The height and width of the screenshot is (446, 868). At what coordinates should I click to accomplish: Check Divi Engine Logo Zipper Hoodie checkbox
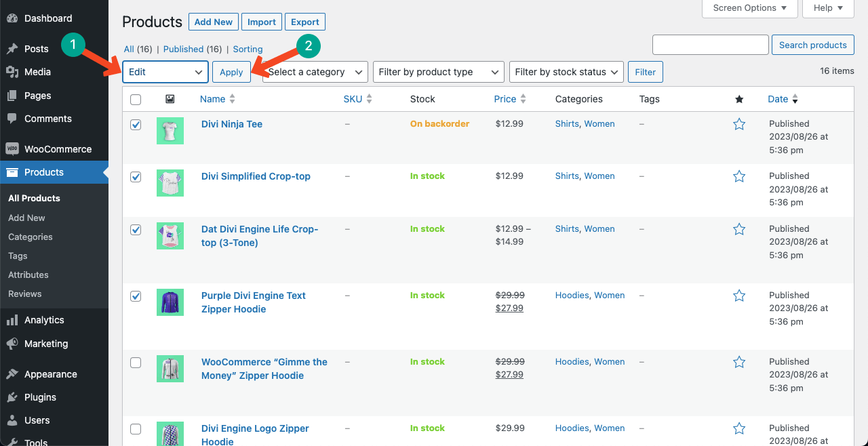pyautogui.click(x=136, y=429)
